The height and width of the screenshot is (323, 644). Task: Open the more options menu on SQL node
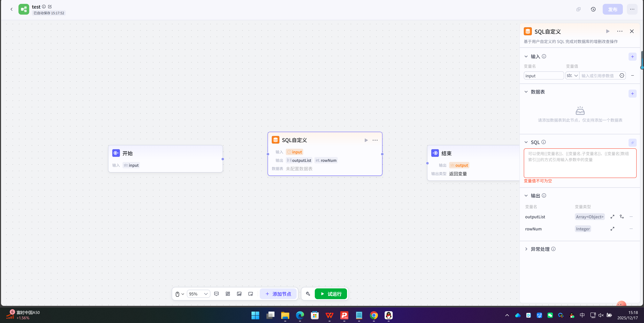[375, 140]
